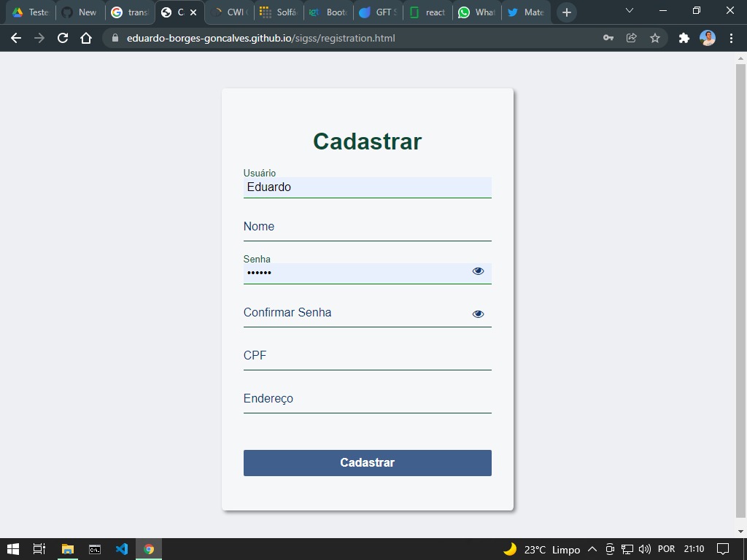Screen dimensions: 747x560
Task: Switch to the Google translate tab
Action: click(x=130, y=12)
